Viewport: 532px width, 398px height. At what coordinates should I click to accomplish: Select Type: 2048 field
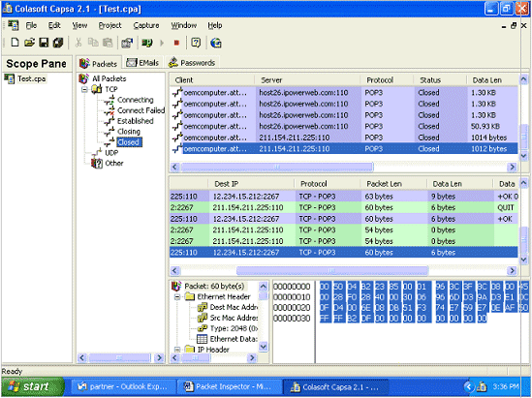tap(234, 328)
